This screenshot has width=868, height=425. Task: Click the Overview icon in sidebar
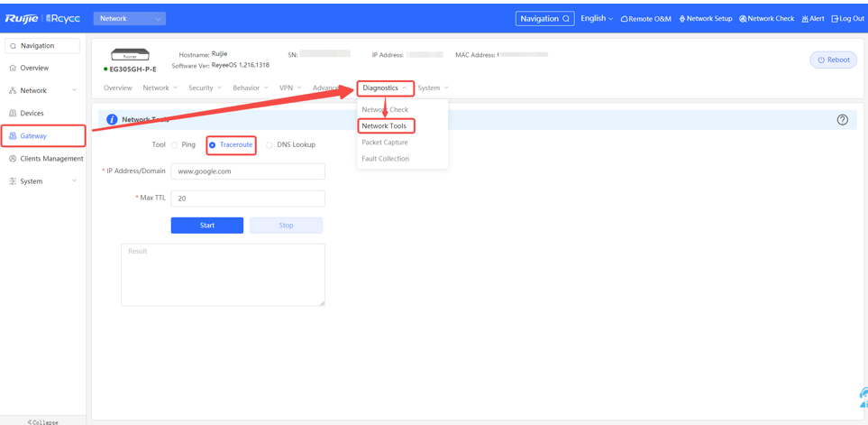[x=13, y=68]
